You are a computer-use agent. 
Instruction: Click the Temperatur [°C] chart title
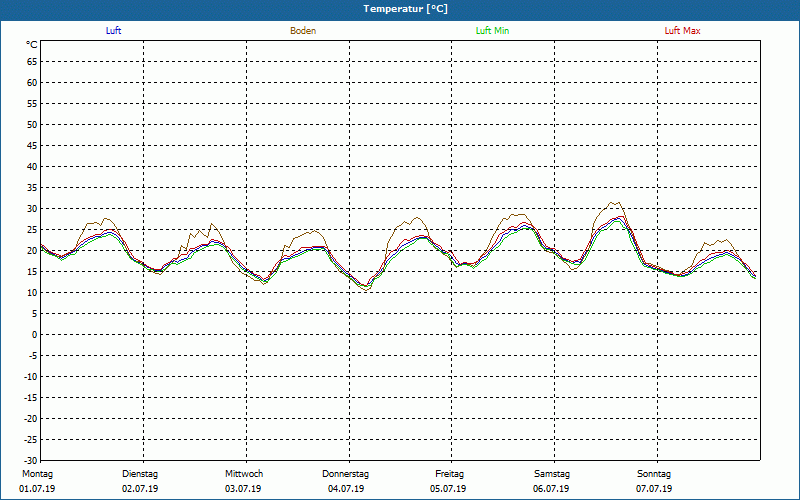pyautogui.click(x=406, y=9)
